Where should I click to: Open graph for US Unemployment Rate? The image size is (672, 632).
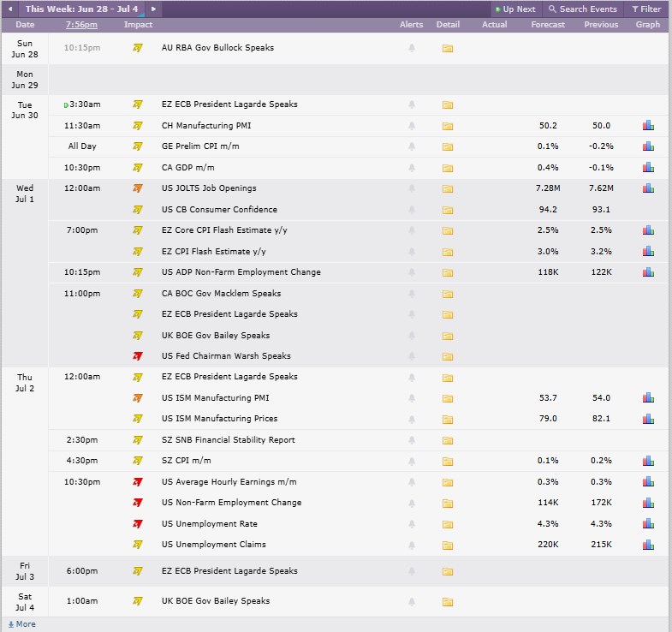click(648, 523)
